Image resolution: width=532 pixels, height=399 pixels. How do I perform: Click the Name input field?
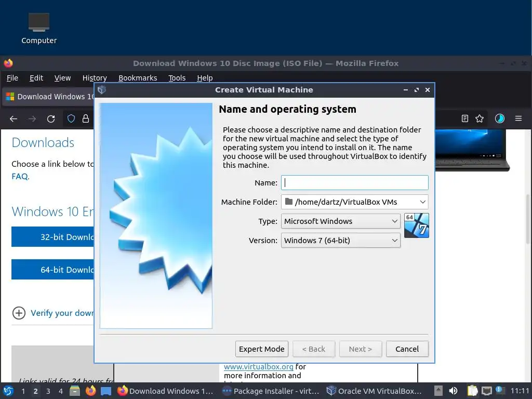tap(354, 182)
